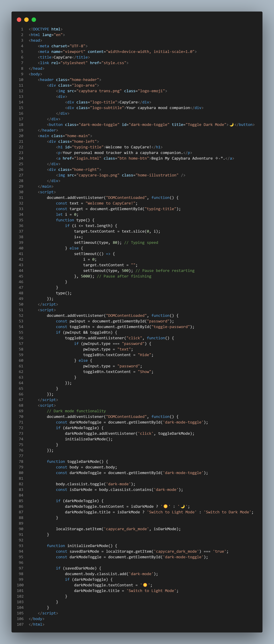274x644 pixels.
Task: Click the closing "</html>" tag
Action: [x=36, y=624]
